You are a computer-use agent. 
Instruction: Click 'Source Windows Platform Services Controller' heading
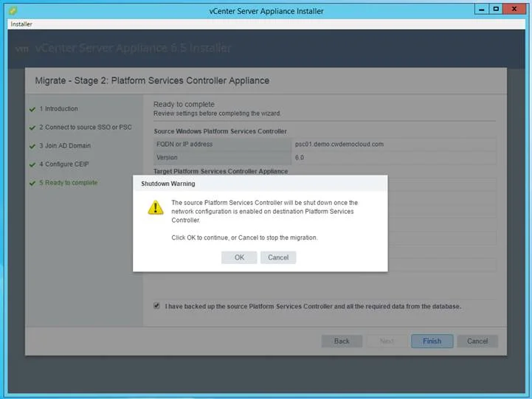(x=220, y=131)
